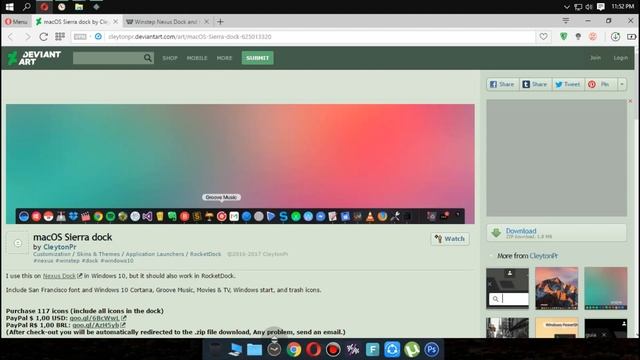Click Join in DeviantArt header
The image size is (640, 360).
[595, 58]
